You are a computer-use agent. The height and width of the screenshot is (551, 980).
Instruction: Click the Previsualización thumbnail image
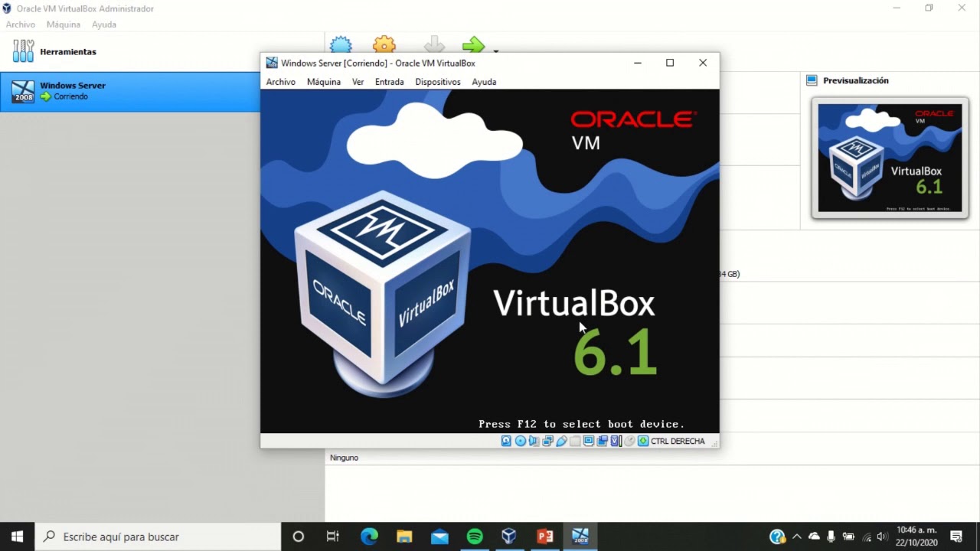[890, 158]
